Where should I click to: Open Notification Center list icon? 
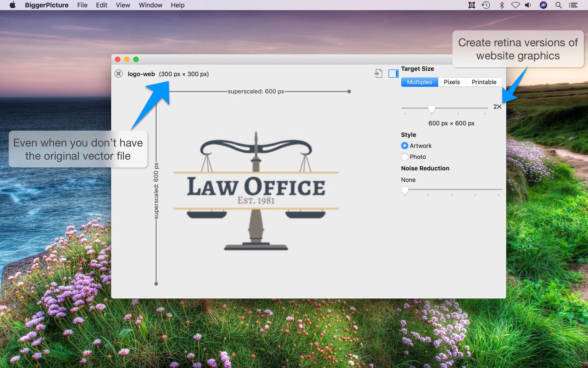click(573, 5)
